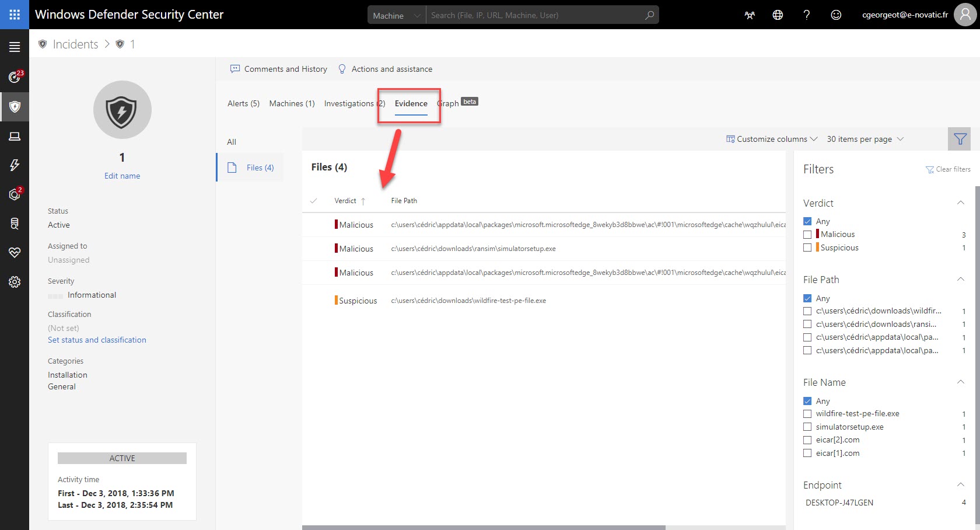Open Incidents shield icon in sidebar
Screen dimensions: 980x530
(x=15, y=106)
